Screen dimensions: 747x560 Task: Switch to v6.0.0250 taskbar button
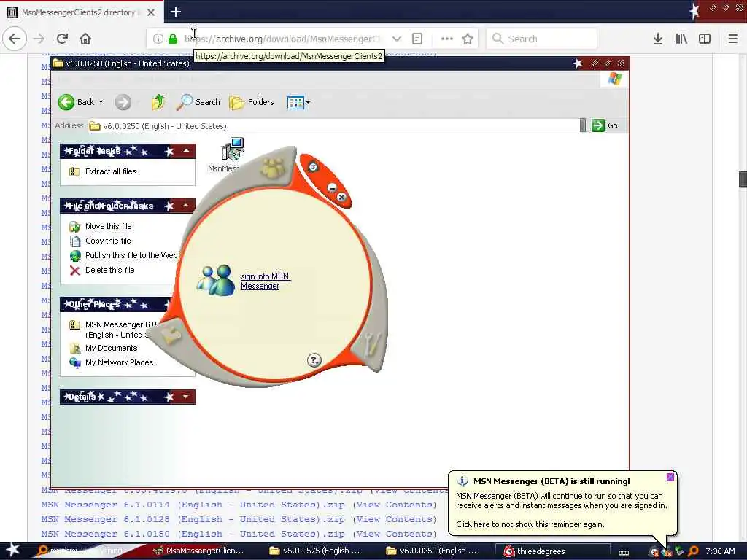[432, 551]
